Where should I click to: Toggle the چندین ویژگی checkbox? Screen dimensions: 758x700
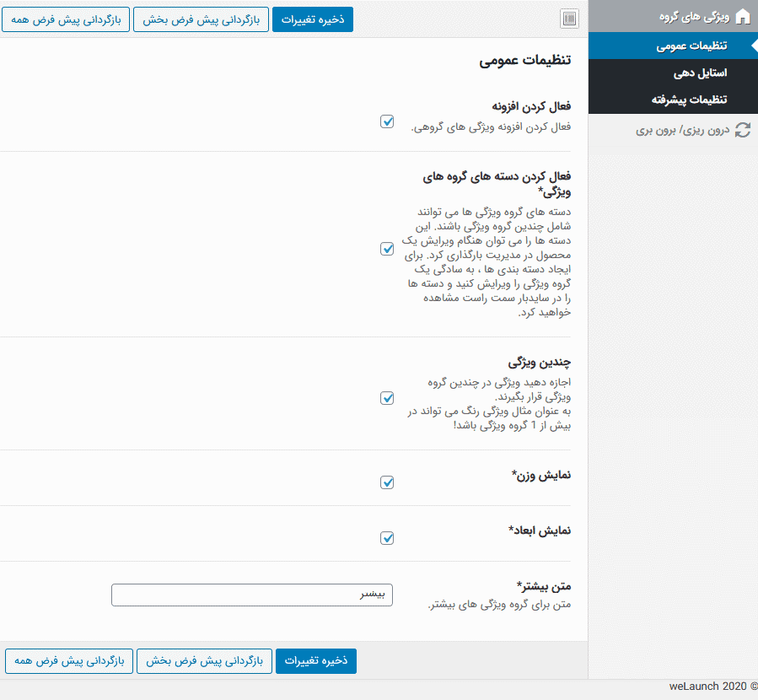(387, 398)
